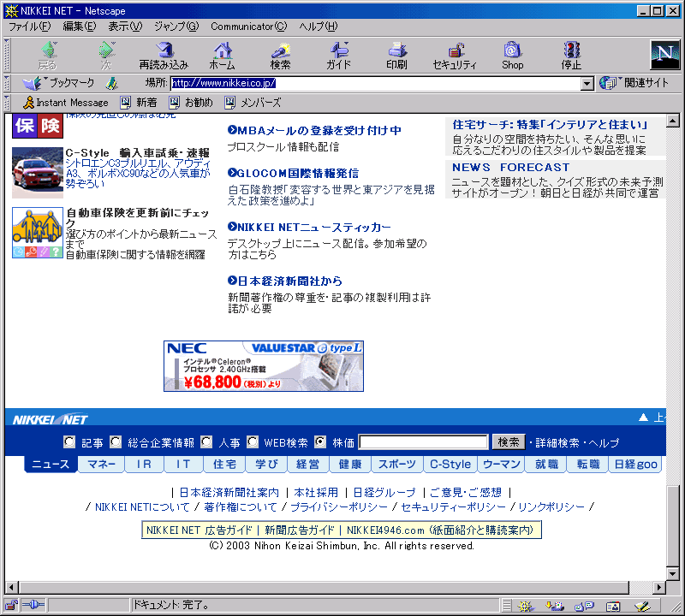Click the security lock status icon
This screenshot has width=685, height=616.
coord(11,605)
